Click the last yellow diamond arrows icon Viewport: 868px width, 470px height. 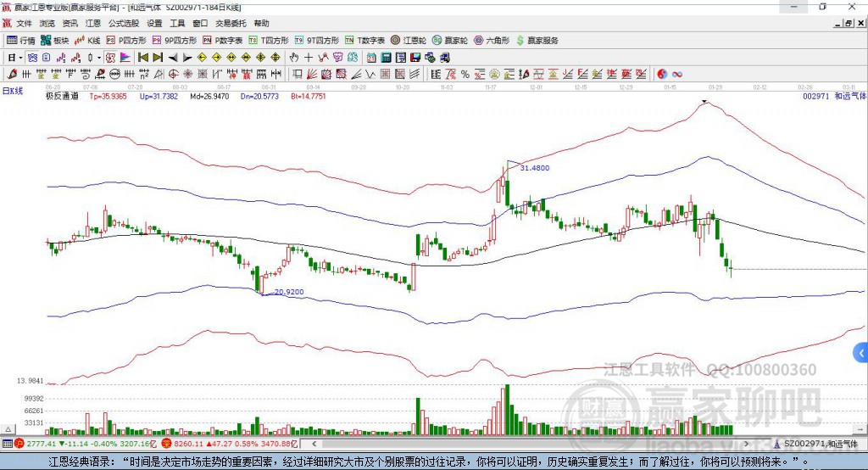point(275,58)
